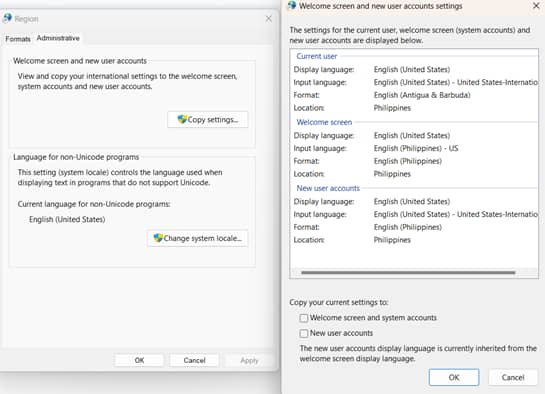Click English (Philippines) - US input language value
Image resolution: width=545 pixels, height=394 pixels.
click(416, 148)
